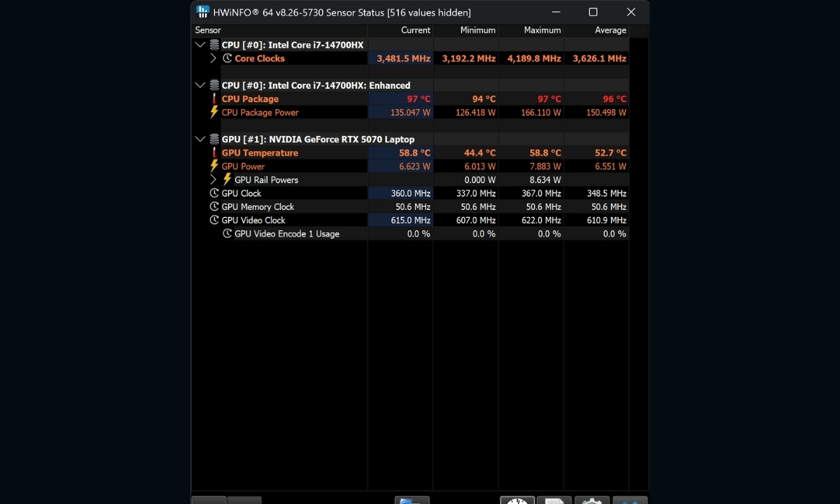Click the CPU Package Power maximum 166.110 W
This screenshot has height=504, width=840.
(x=541, y=112)
